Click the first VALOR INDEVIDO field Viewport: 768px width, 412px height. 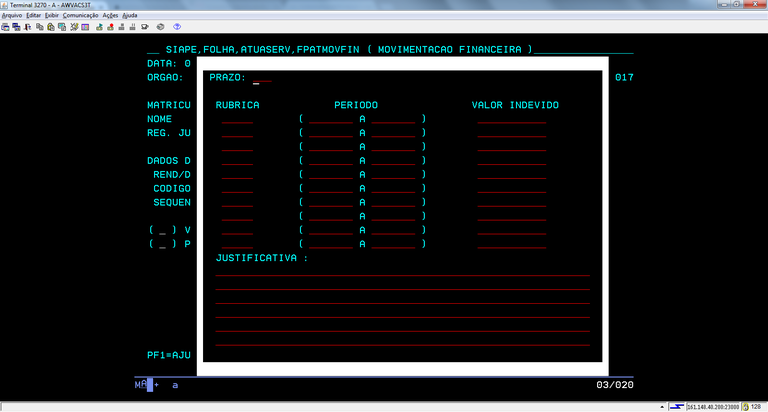pos(511,119)
